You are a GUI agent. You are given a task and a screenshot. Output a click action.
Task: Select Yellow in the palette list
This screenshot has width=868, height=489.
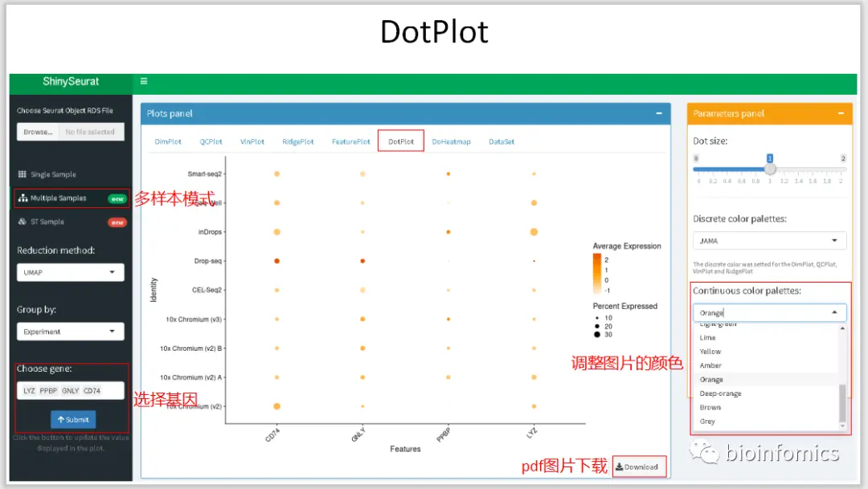tap(766, 351)
